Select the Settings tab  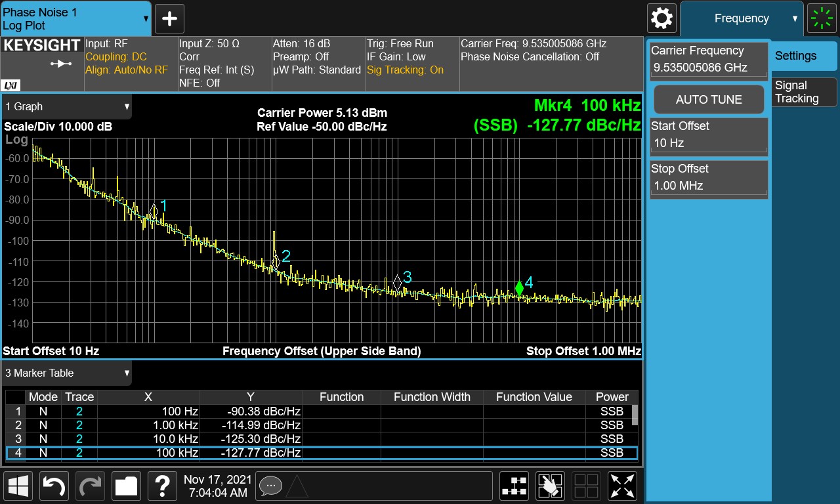804,56
